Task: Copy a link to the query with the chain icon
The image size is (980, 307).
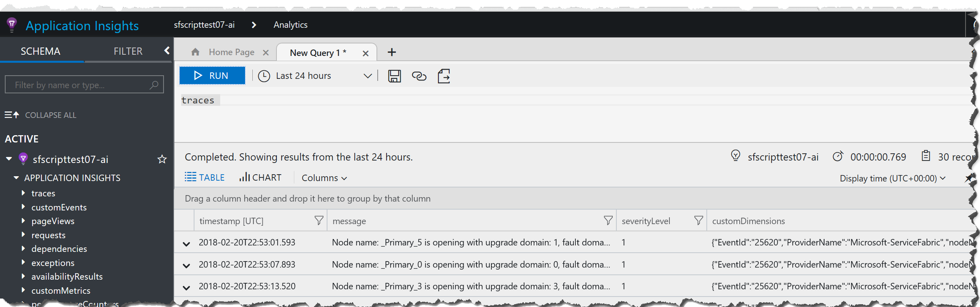Action: [419, 76]
